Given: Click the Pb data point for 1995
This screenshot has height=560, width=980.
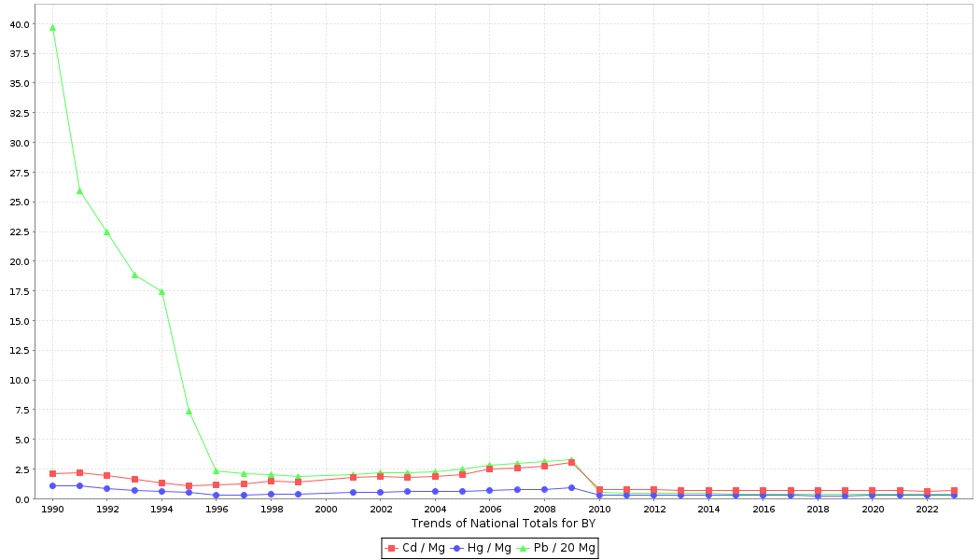Looking at the screenshot, I should point(189,411).
